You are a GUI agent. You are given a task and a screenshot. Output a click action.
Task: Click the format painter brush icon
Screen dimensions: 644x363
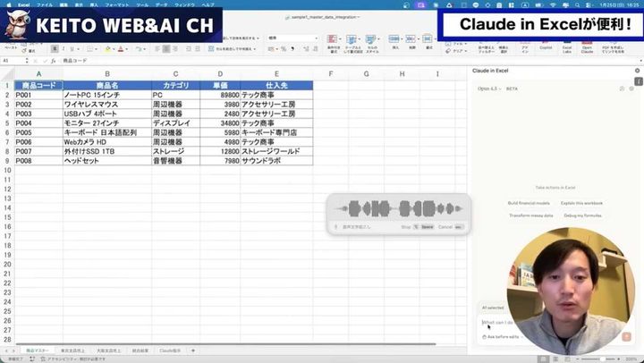pos(25,51)
